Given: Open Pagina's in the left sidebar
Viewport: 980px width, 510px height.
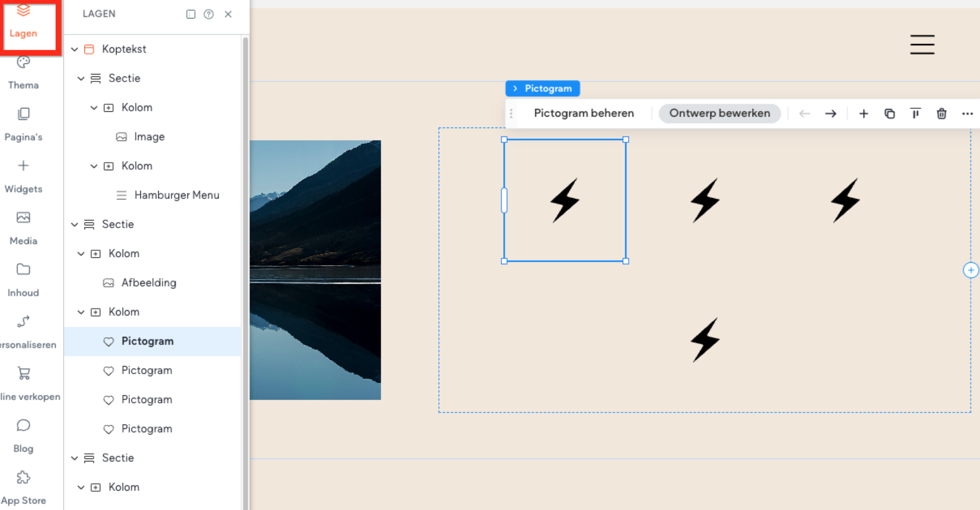Looking at the screenshot, I should point(22,124).
